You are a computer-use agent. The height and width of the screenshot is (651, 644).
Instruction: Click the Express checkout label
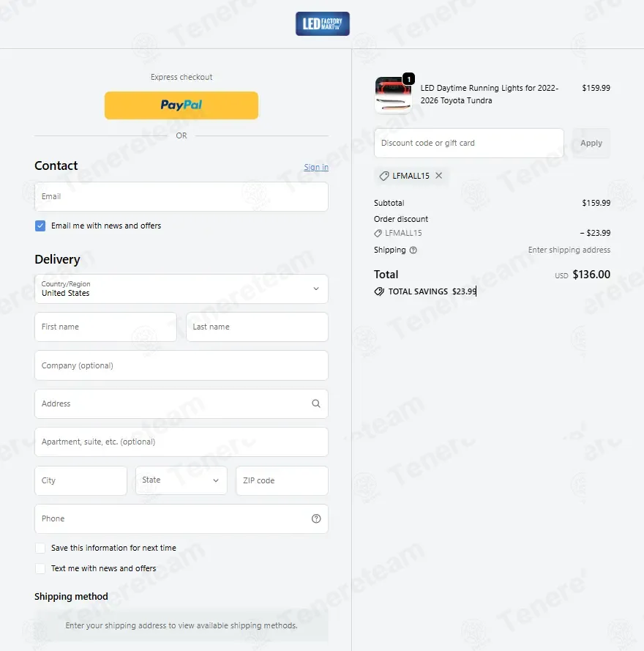click(181, 77)
